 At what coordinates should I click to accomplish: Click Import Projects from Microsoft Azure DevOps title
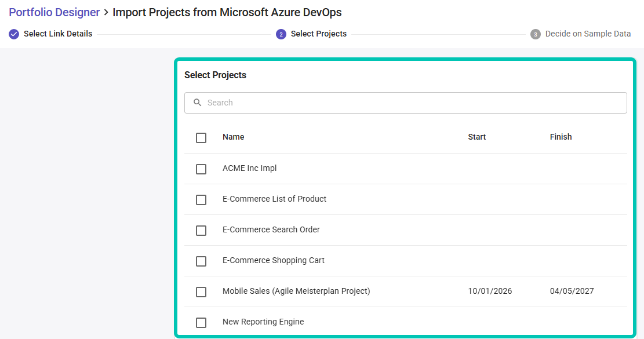227,12
